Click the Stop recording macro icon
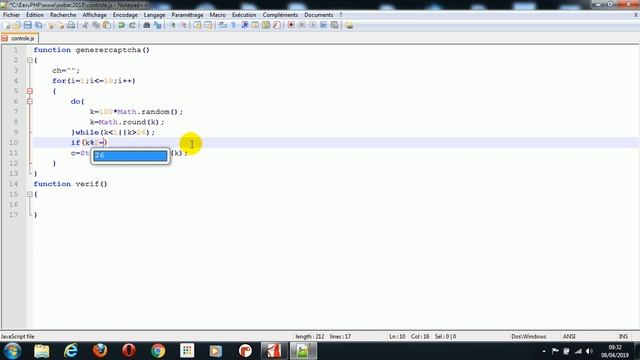Screen dimensions: 640x360 302,25
